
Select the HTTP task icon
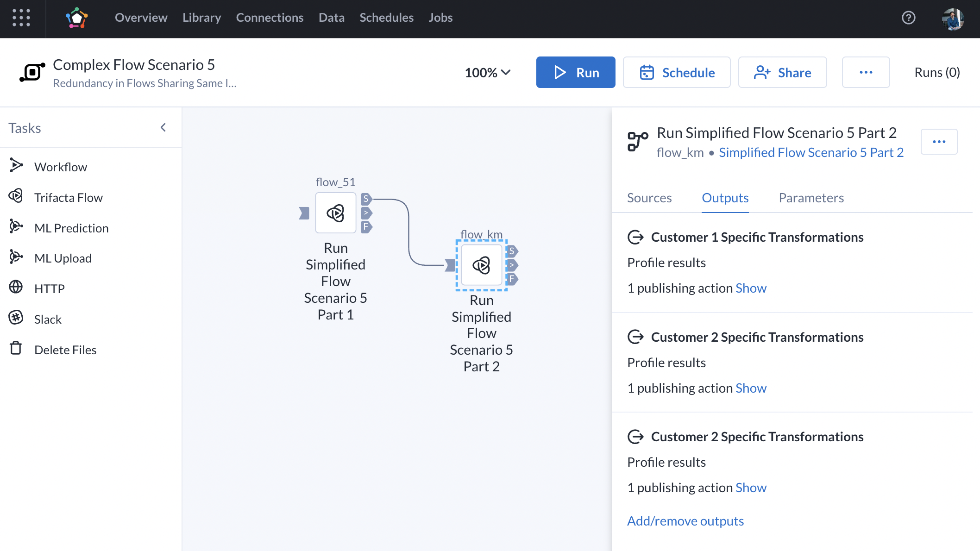point(16,288)
